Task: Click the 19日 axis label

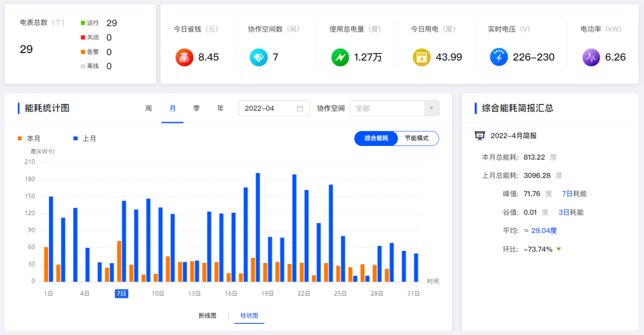Action: coord(267,293)
